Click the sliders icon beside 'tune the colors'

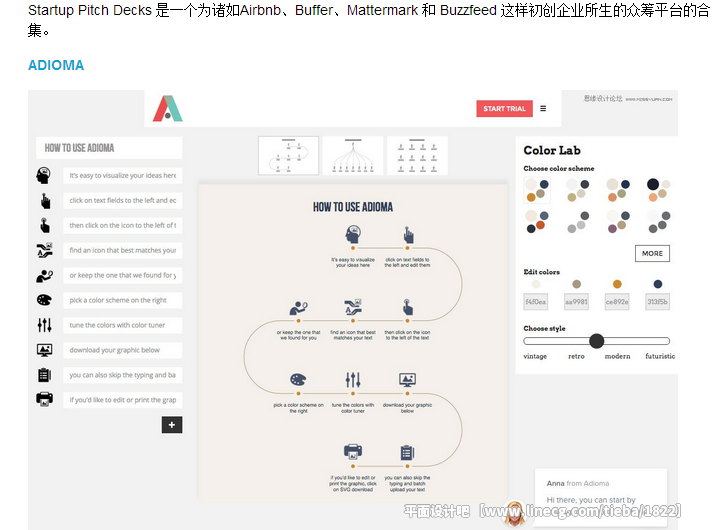point(45,325)
